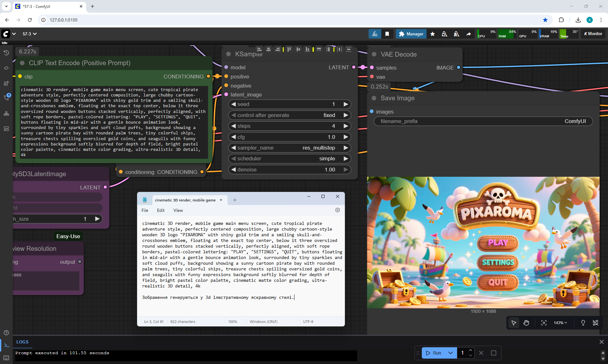Click the share arrow icon in toolbar

pos(468,34)
